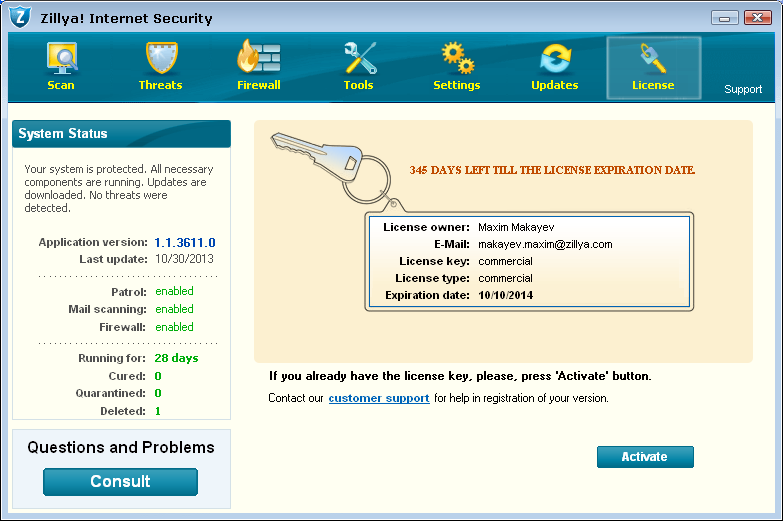Select the License key icon tab

[x=653, y=68]
